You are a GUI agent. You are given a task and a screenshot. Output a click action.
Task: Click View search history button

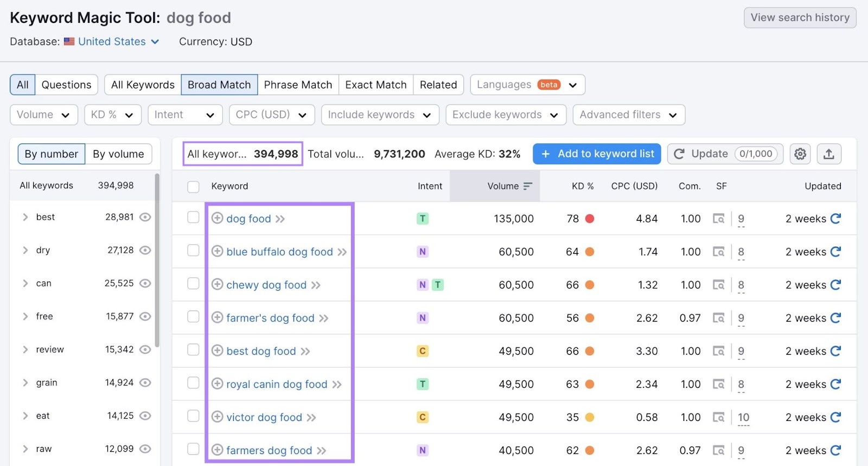pos(800,17)
